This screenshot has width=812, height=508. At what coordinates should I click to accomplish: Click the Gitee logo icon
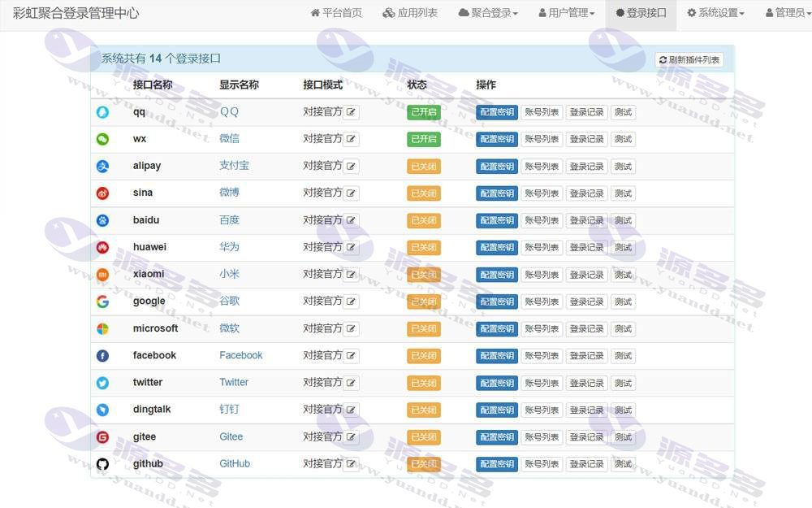(x=102, y=437)
